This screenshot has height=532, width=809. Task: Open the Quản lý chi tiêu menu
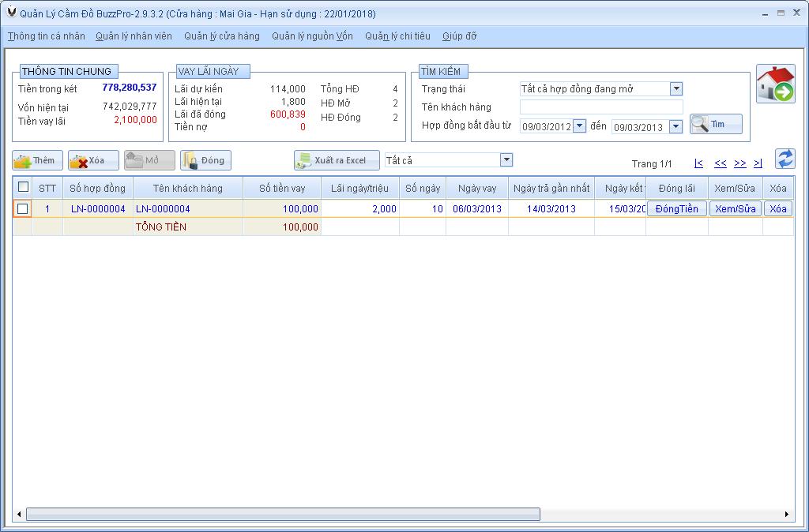click(x=397, y=36)
